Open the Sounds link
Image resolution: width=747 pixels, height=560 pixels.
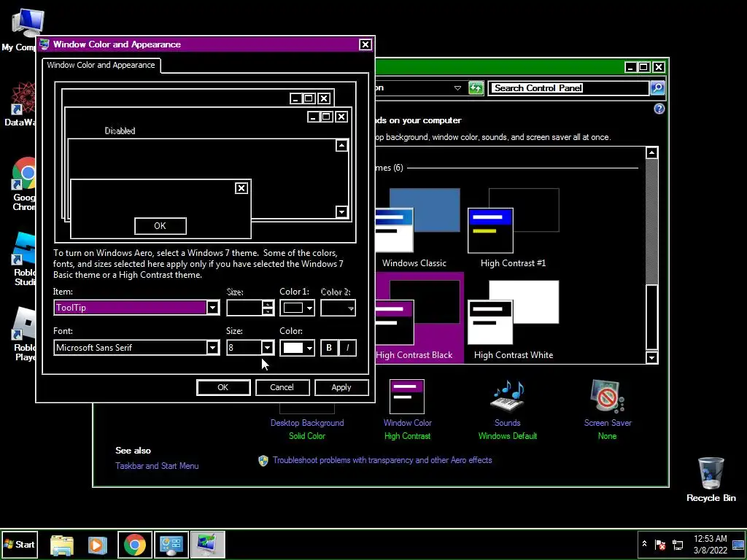[508, 423]
